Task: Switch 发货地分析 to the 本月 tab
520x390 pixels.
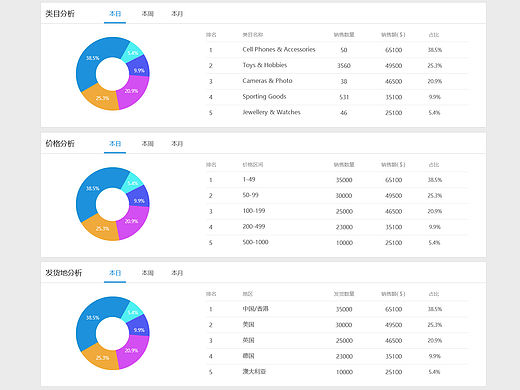Action: click(177, 273)
